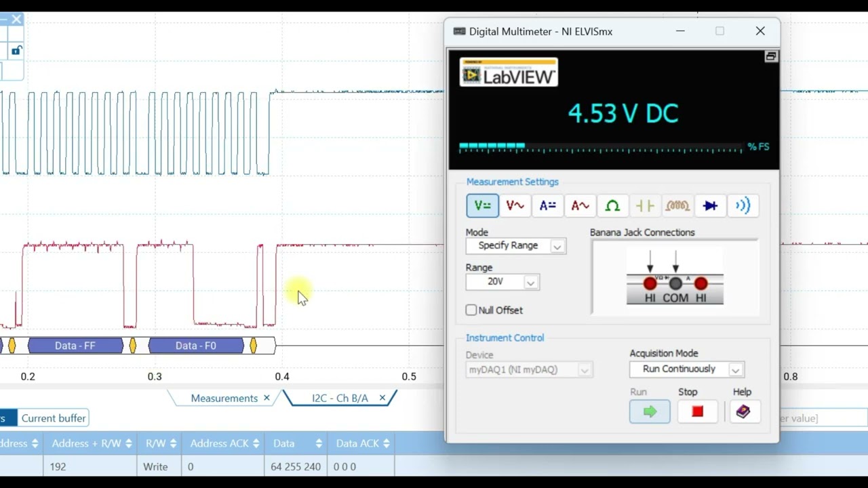This screenshot has height=488, width=868.
Task: Click the Data - FF decoded packet
Action: click(x=75, y=346)
